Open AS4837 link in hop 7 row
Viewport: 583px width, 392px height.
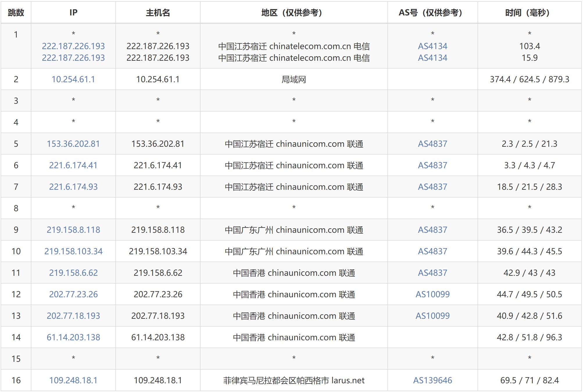(432, 187)
